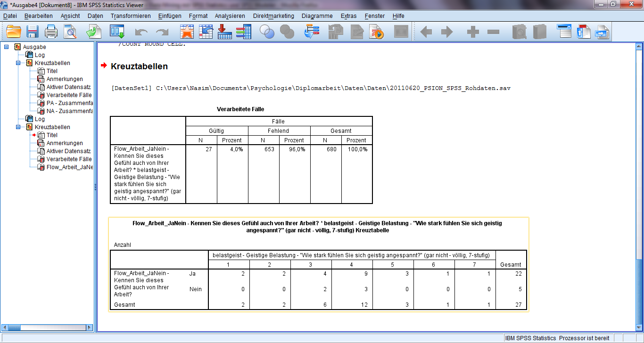Collapse the second Kreuztabellen tree node
Image resolution: width=644 pixels, height=343 pixels.
pos(18,127)
